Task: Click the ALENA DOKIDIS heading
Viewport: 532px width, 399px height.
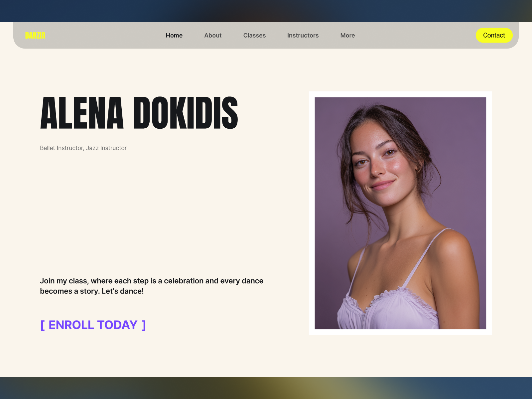Action: click(139, 113)
